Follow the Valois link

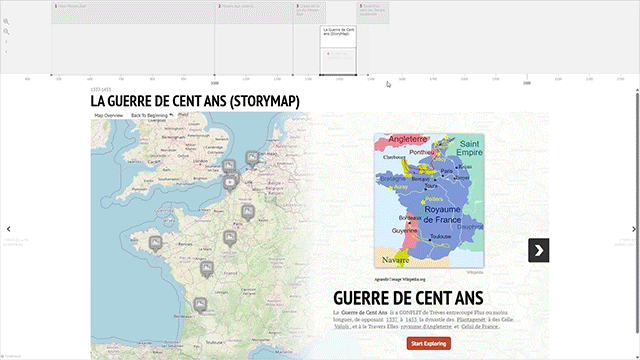click(x=342, y=327)
